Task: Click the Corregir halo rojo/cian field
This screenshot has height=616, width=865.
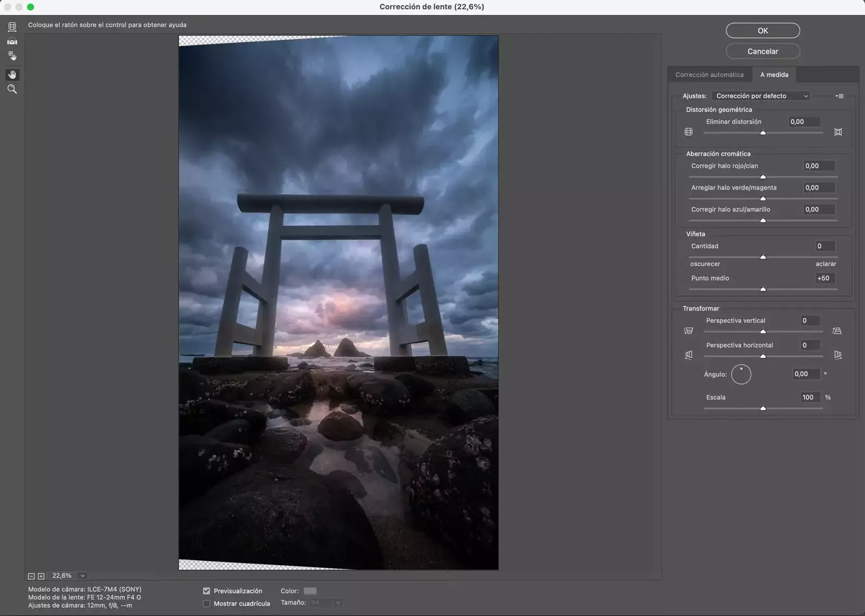Action: (819, 166)
